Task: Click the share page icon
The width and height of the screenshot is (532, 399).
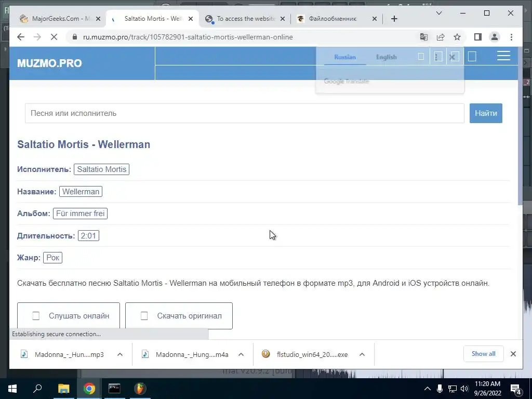Action: [441, 37]
